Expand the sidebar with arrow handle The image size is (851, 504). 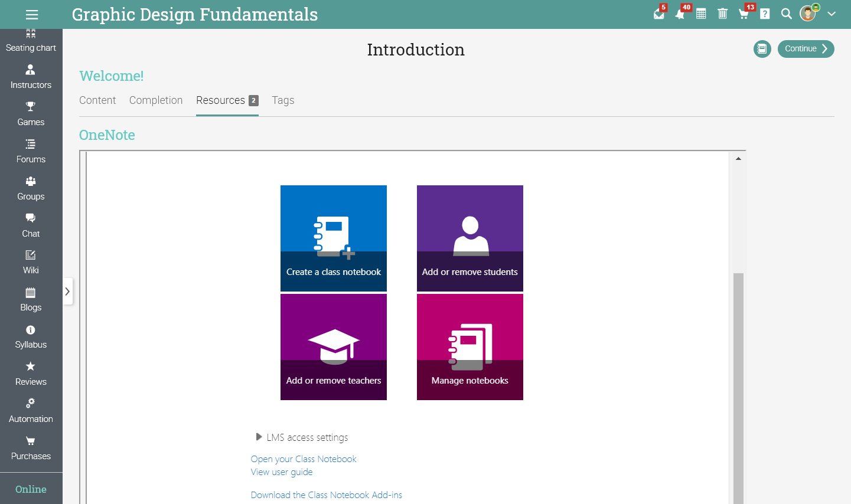pos(67,291)
